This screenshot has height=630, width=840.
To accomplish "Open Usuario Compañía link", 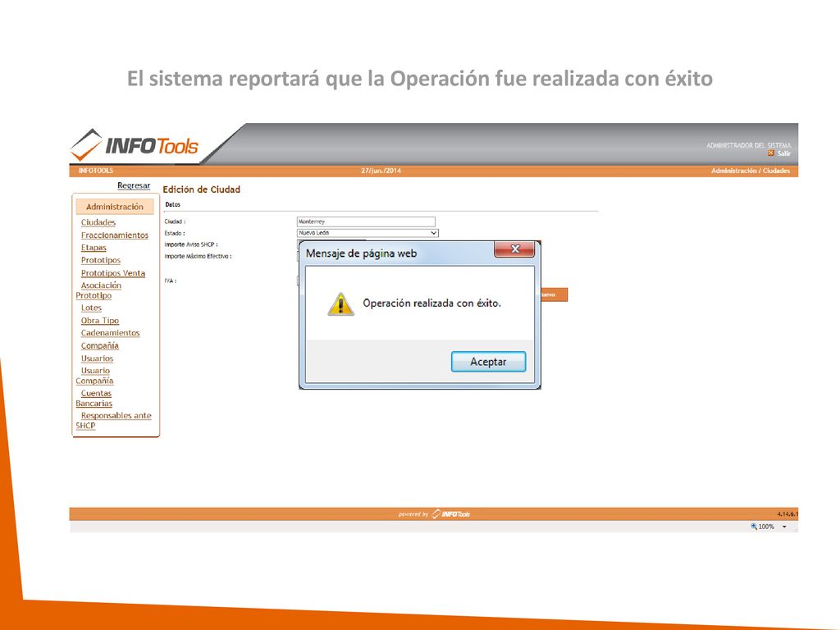I will pos(95,376).
